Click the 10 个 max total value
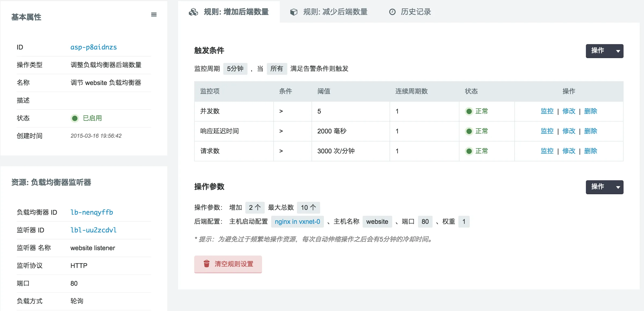The image size is (644, 311). (308, 207)
